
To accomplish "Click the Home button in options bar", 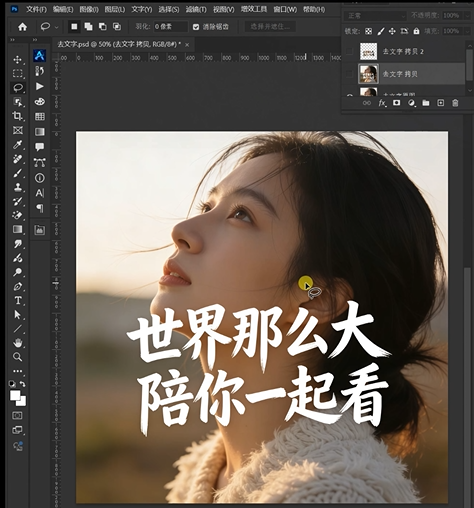I will (22, 27).
